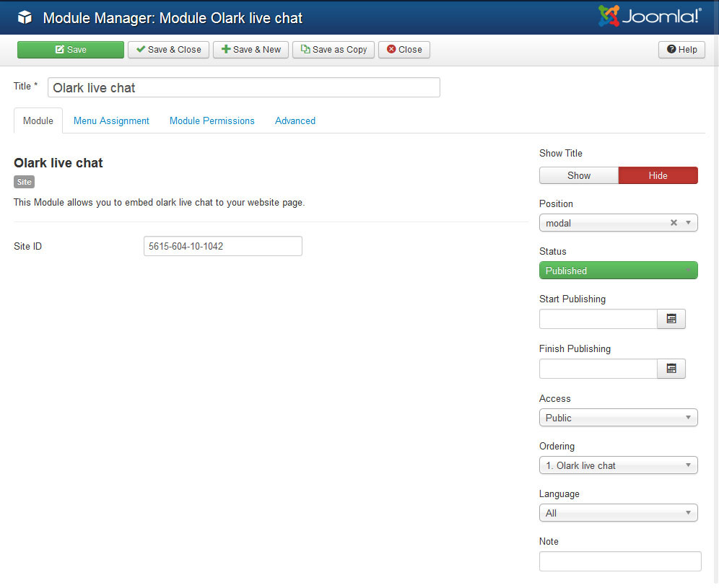Click the Joomla logo in the header
The image size is (719, 588).
click(x=650, y=16)
